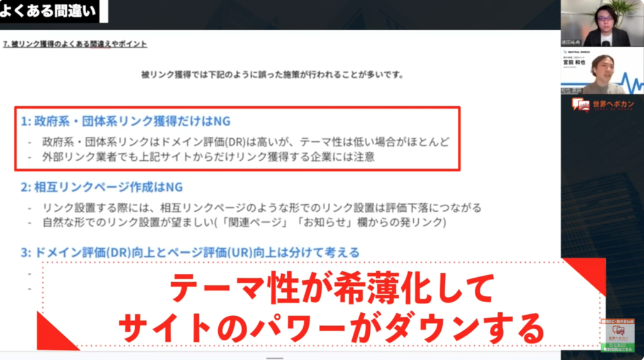Click the underlined heading 7. 被リンク獲得のよくある間違えやポイント
644x360 pixels.
tap(75, 44)
